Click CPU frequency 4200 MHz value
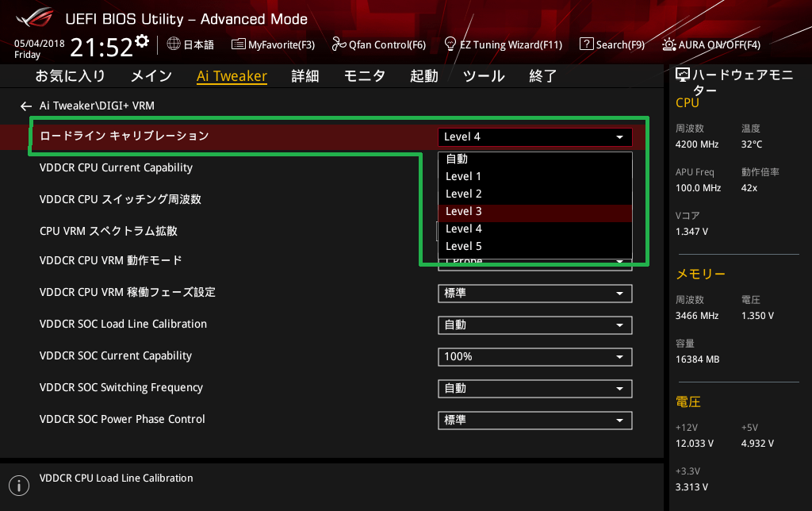Viewport: 812px width, 511px height. point(697,144)
